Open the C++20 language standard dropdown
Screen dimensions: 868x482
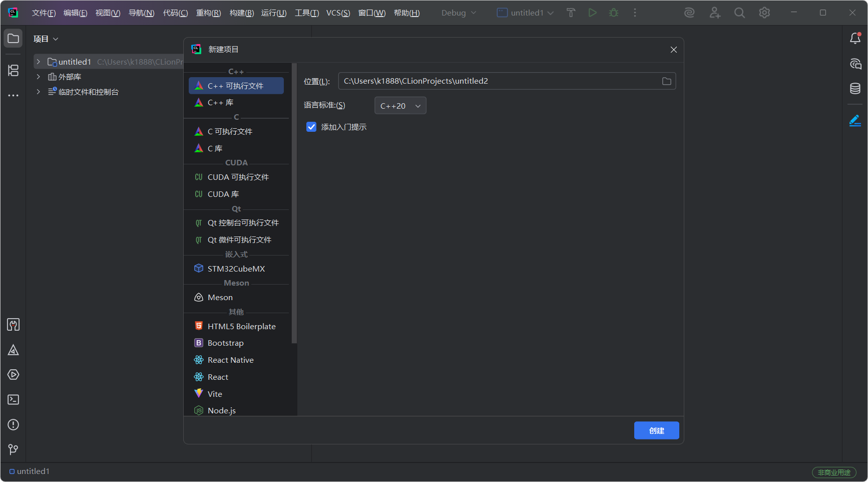[400, 106]
